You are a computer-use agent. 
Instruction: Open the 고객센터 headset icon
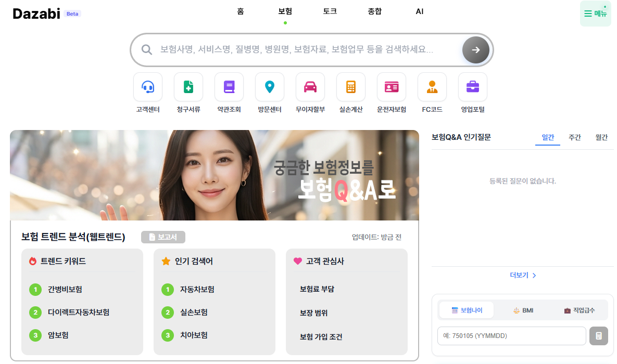click(x=148, y=87)
